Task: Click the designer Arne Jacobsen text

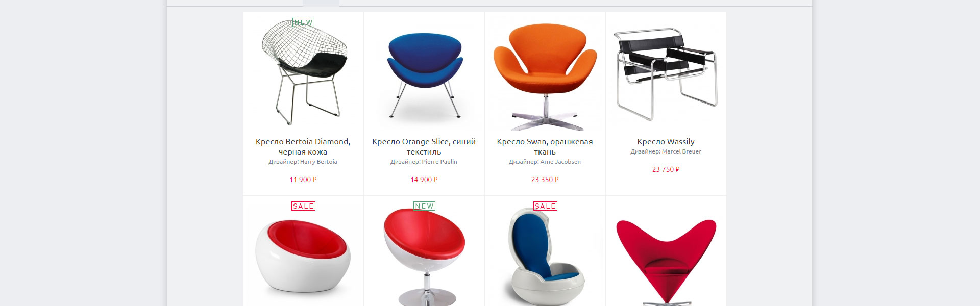Action: 560,162
